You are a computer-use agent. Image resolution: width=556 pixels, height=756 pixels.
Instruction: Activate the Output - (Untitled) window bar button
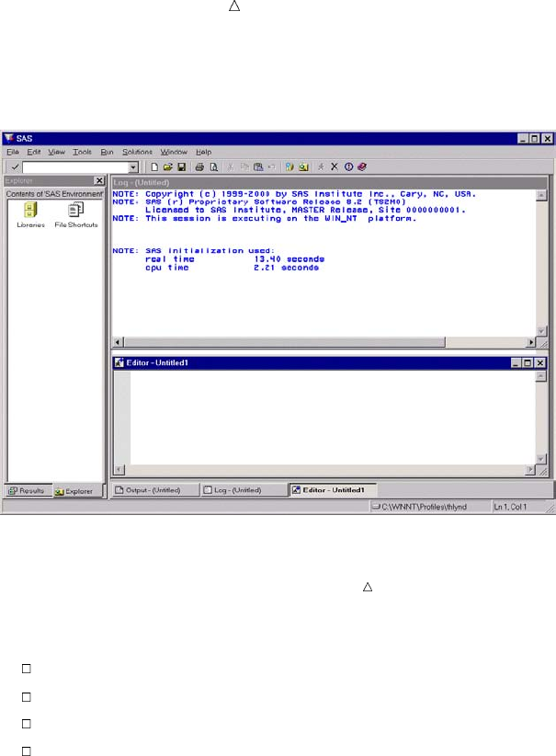pos(155,490)
